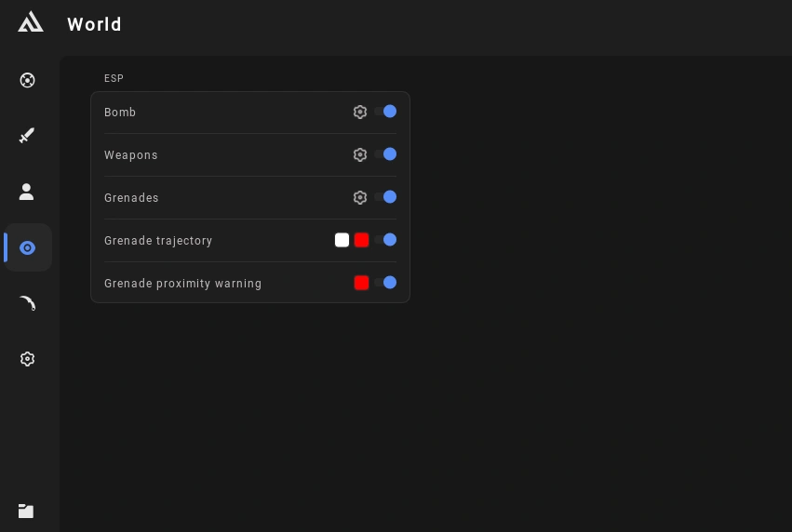Open the gear settings sidebar tab
Image resolution: width=792 pixels, height=532 pixels.
[27, 359]
